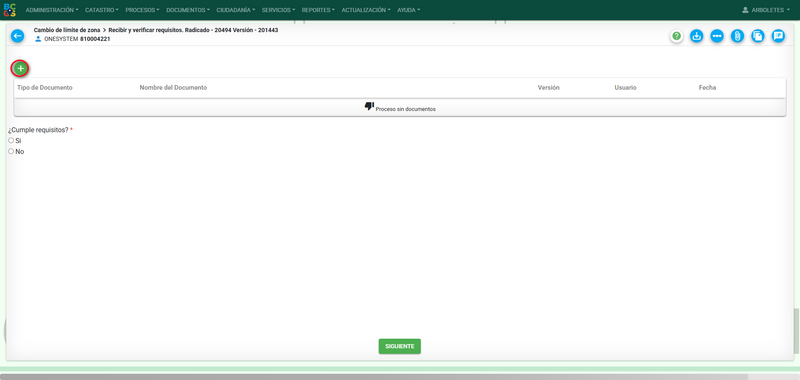Click the person icon next to ONESYSTEM
The width and height of the screenshot is (800, 380).
point(38,39)
